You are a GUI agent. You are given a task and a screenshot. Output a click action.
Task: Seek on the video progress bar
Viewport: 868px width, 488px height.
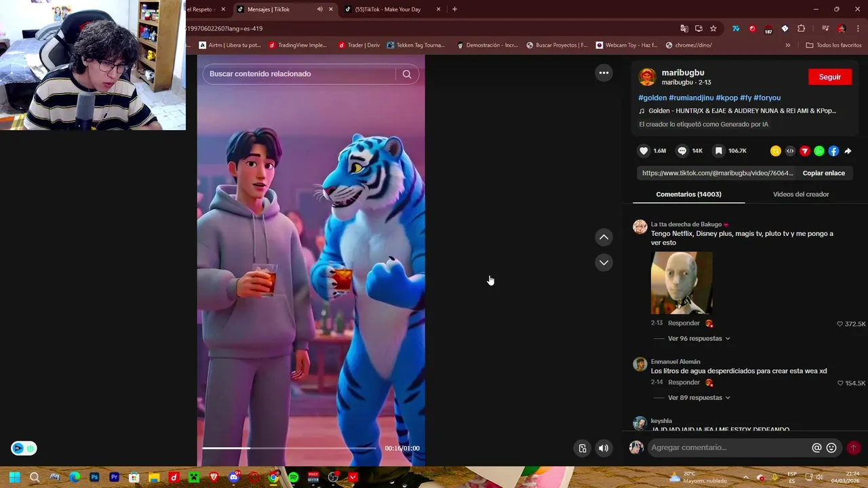pos(289,448)
